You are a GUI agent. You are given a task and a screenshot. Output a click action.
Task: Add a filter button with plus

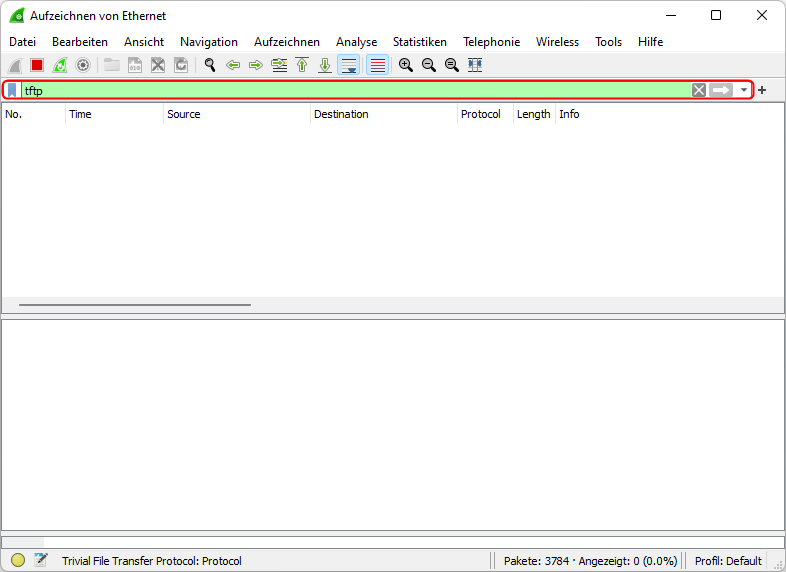tap(762, 90)
